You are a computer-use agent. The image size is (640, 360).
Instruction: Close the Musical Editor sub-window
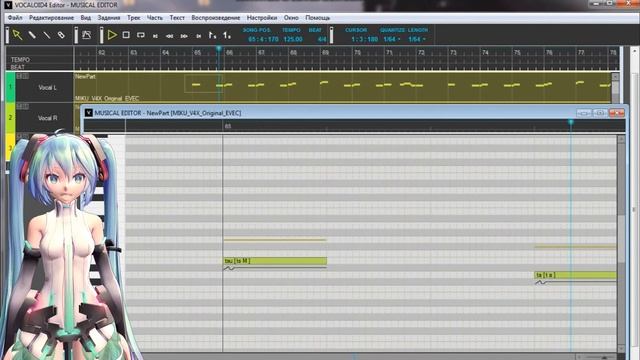(x=616, y=113)
